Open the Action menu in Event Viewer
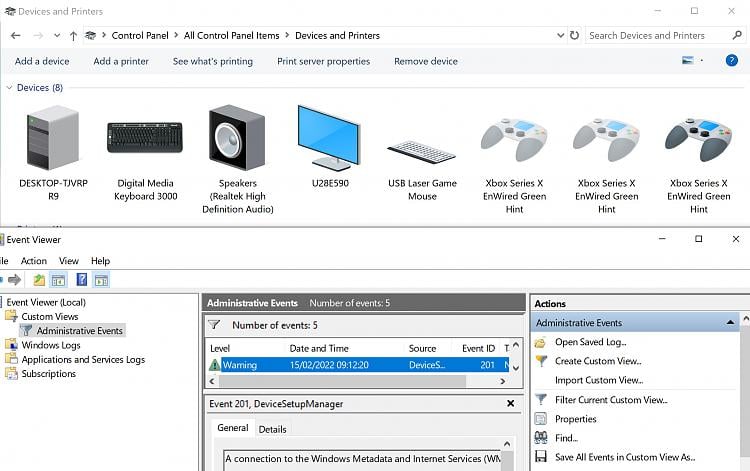The width and height of the screenshot is (750, 471). 33,261
